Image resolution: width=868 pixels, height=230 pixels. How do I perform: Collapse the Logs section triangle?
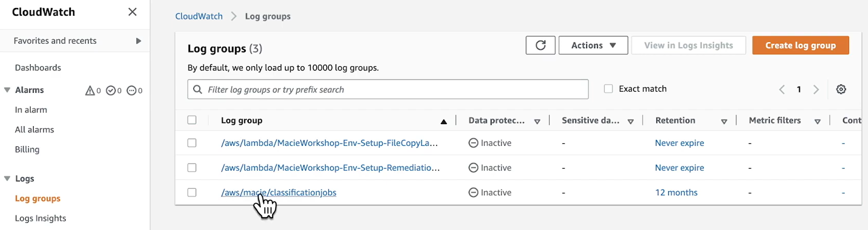click(7, 178)
